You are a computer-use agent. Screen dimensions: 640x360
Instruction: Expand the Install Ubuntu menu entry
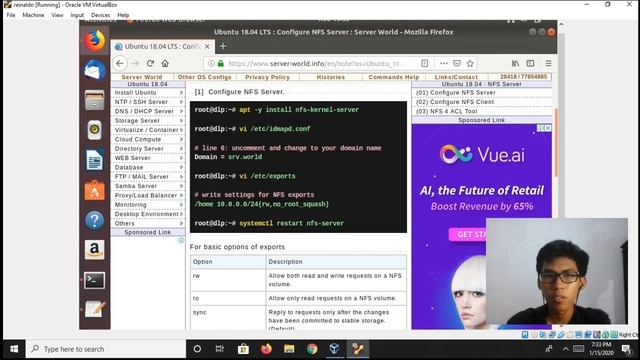(x=148, y=93)
